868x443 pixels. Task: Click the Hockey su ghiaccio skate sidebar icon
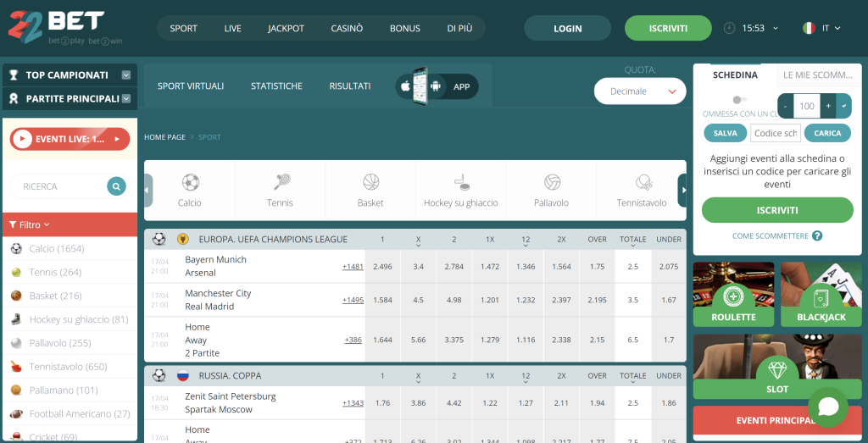17,319
